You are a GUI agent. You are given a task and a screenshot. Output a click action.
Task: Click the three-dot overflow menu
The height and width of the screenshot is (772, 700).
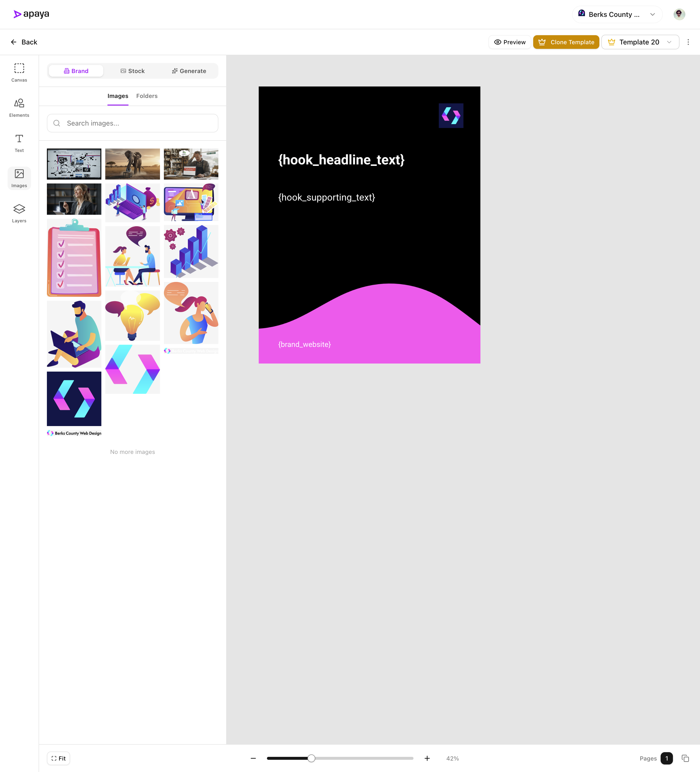688,42
